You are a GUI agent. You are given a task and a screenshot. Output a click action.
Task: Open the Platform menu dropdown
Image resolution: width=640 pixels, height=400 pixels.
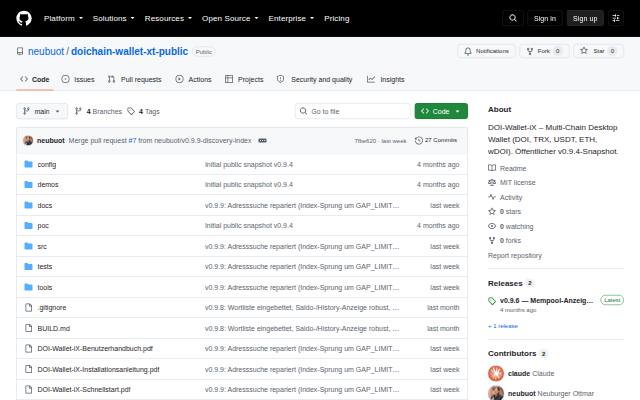(x=63, y=18)
